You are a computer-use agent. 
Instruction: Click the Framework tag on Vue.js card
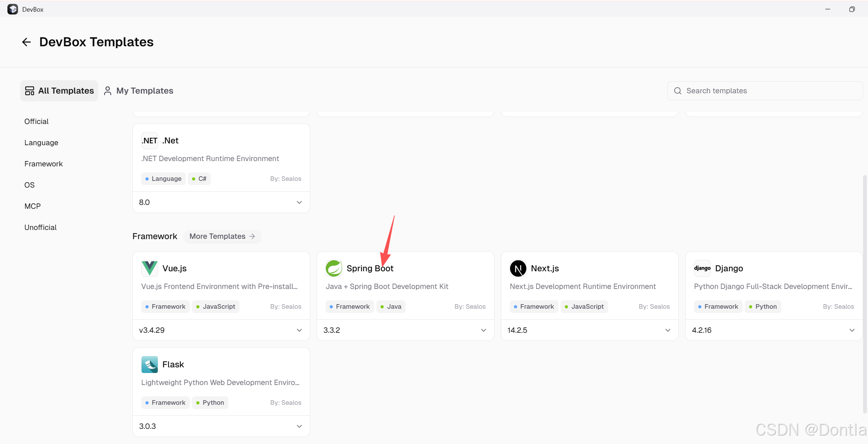166,307
